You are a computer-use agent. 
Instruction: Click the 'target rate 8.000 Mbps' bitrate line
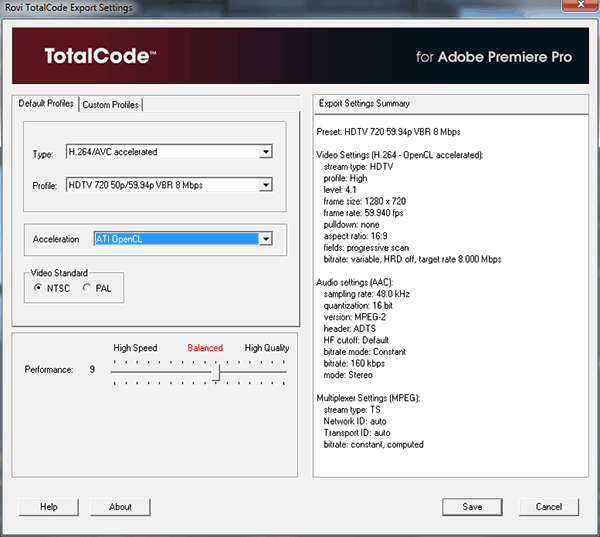tap(412, 259)
